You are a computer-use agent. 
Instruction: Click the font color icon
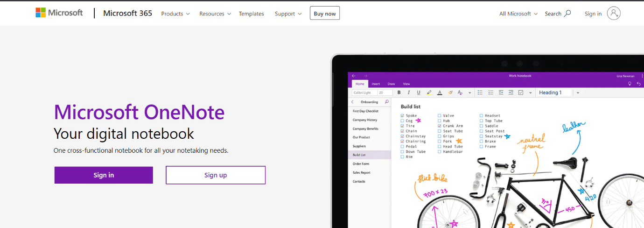440,93
